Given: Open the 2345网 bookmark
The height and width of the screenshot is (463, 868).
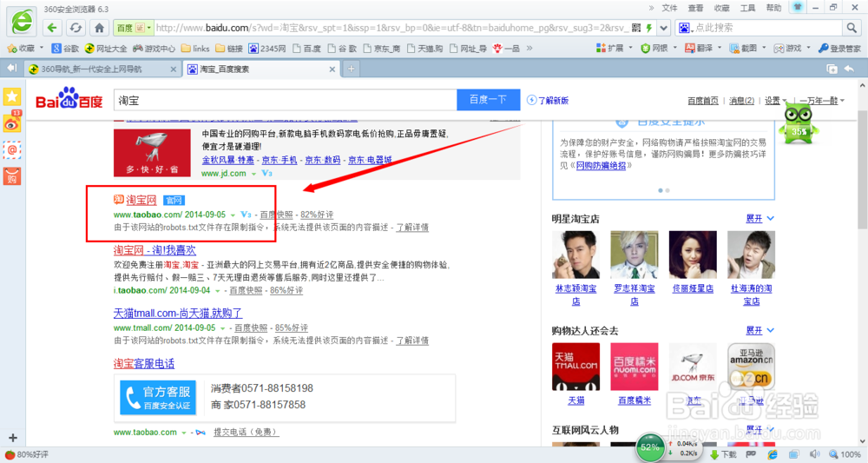Looking at the screenshot, I should (266, 49).
